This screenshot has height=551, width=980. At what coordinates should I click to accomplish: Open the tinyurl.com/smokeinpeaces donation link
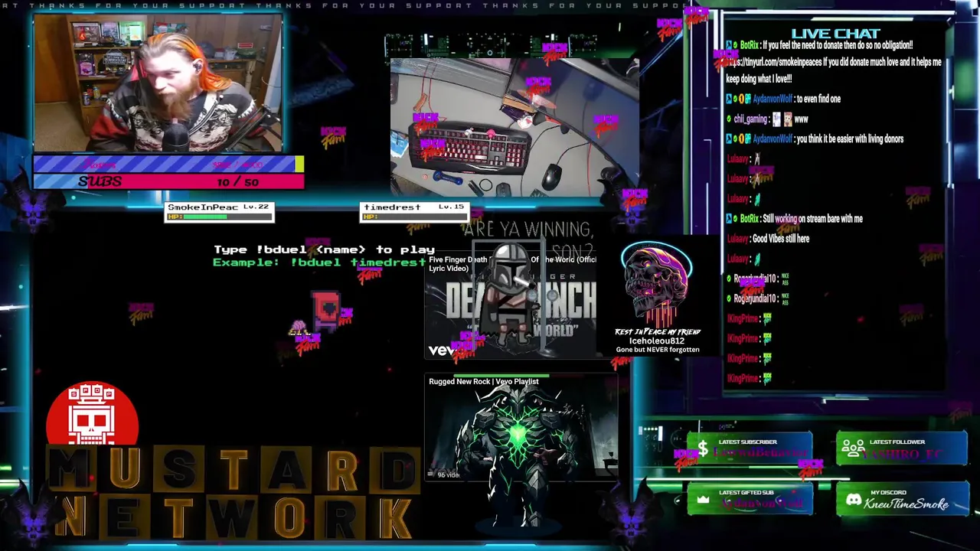point(773,62)
